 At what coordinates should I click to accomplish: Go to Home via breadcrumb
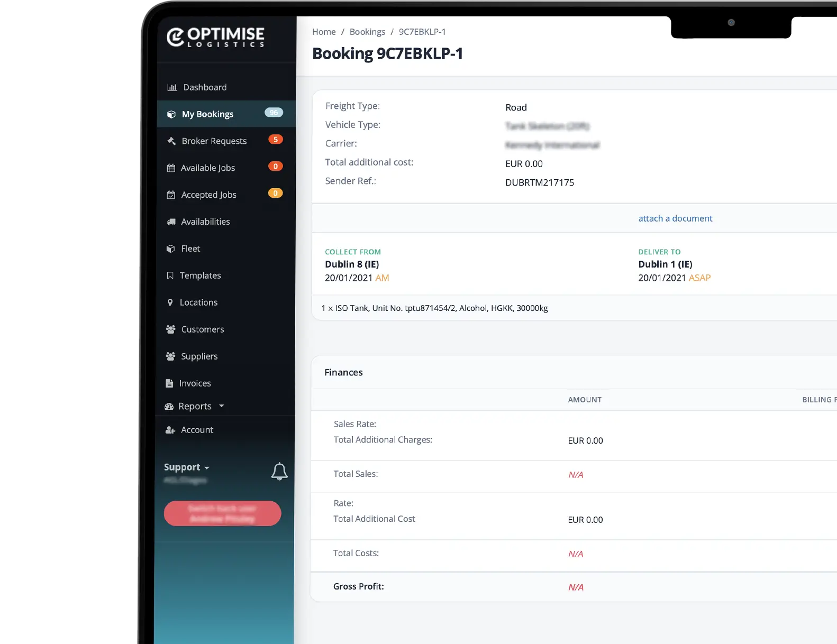[x=324, y=32]
